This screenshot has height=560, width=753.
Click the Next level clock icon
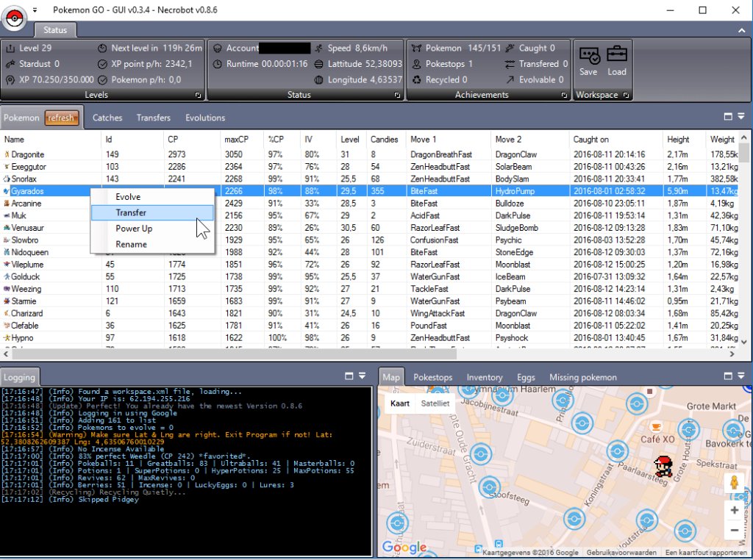[x=102, y=48]
